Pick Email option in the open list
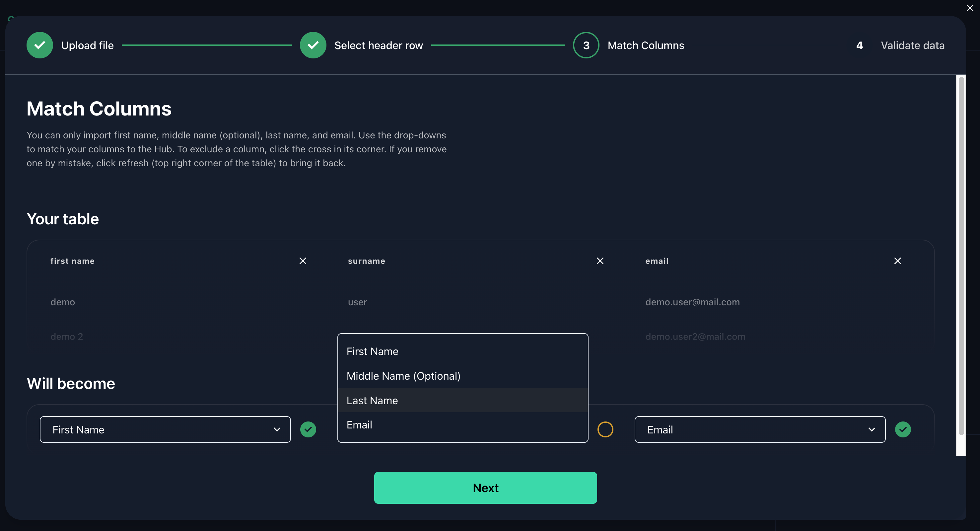 click(359, 425)
